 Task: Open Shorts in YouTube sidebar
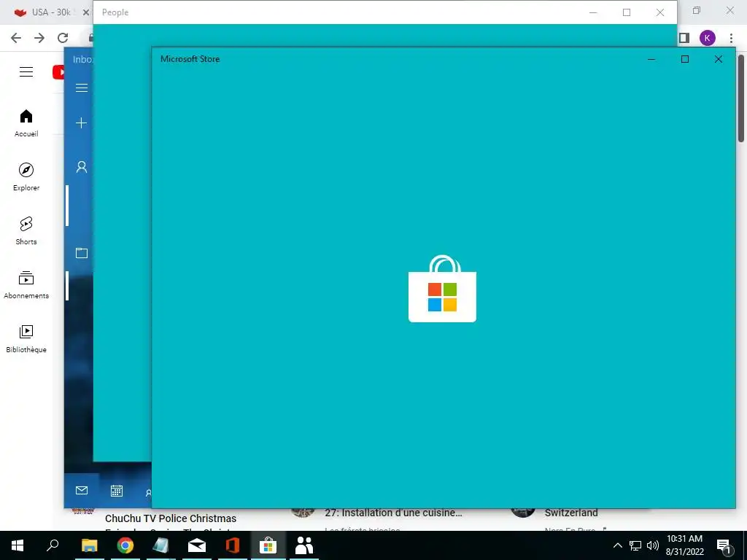point(26,231)
